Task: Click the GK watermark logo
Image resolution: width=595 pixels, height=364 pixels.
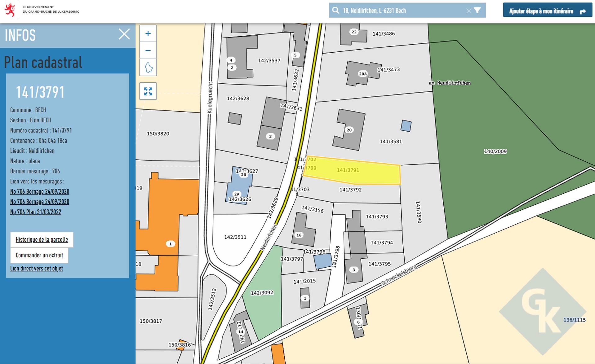Action: [x=542, y=311]
